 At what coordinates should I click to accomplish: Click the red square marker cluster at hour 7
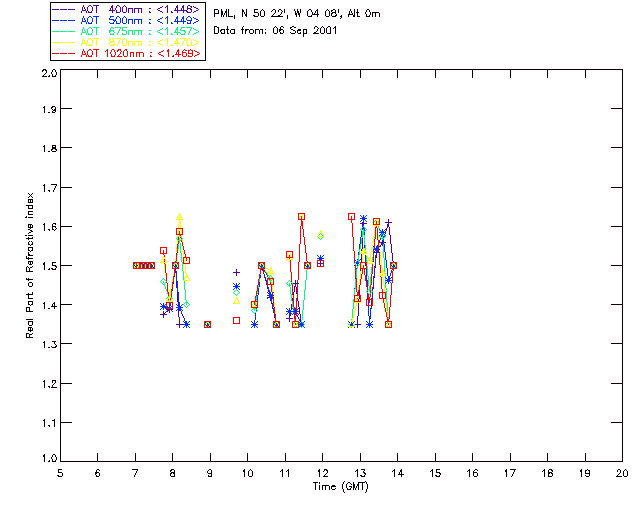coord(144,266)
